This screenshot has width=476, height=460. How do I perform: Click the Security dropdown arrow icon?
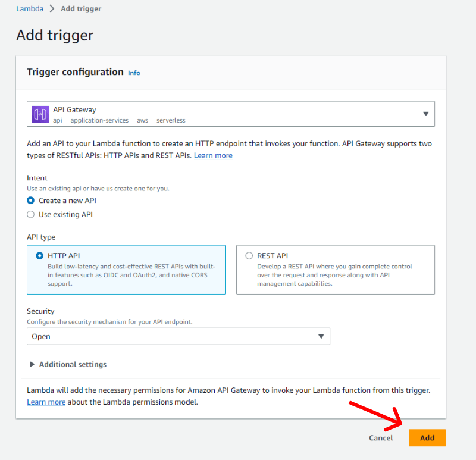pyautogui.click(x=322, y=336)
